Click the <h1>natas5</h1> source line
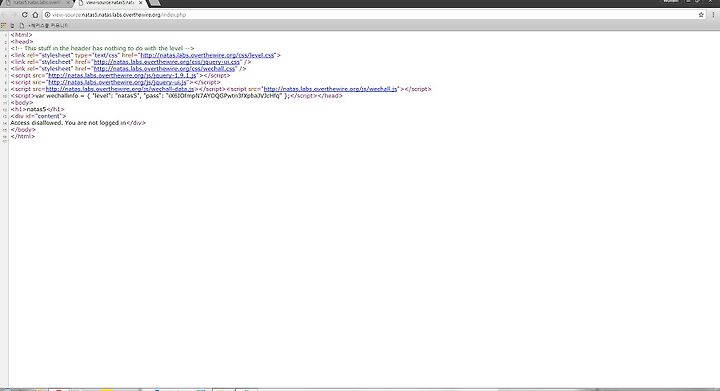Screen dimensions: 720x391 [x=38, y=109]
